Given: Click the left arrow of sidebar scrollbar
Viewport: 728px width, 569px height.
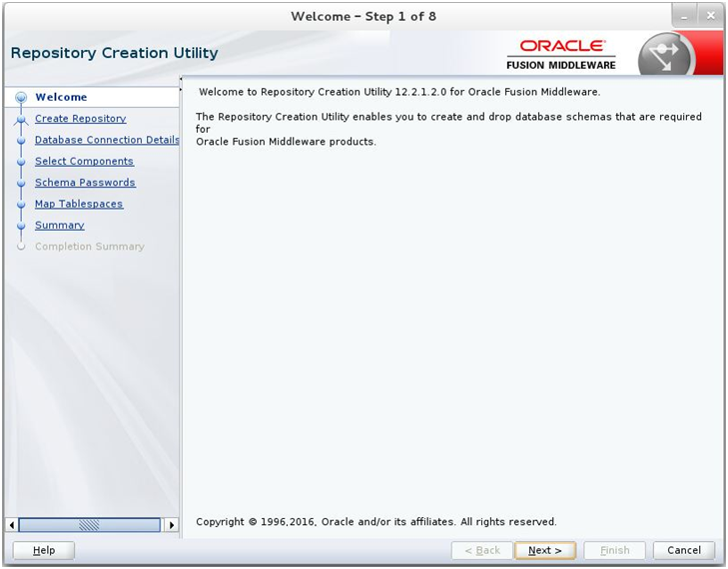Looking at the screenshot, I should 12,525.
